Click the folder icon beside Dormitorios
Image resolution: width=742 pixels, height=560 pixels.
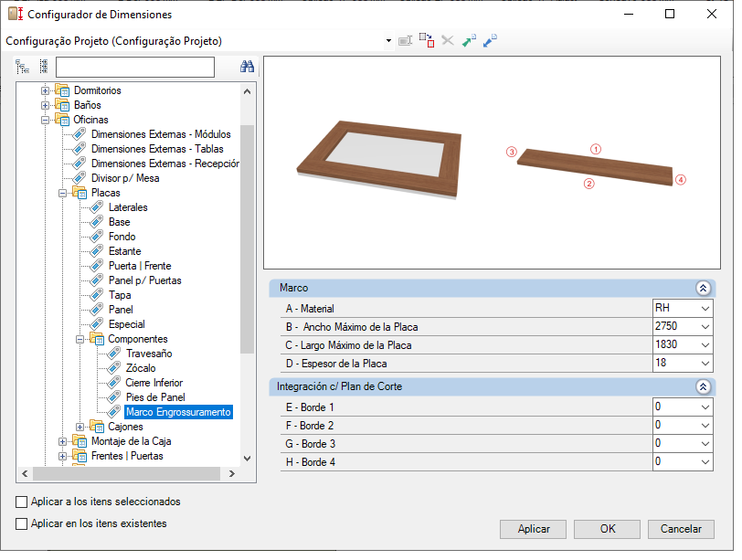coord(62,90)
